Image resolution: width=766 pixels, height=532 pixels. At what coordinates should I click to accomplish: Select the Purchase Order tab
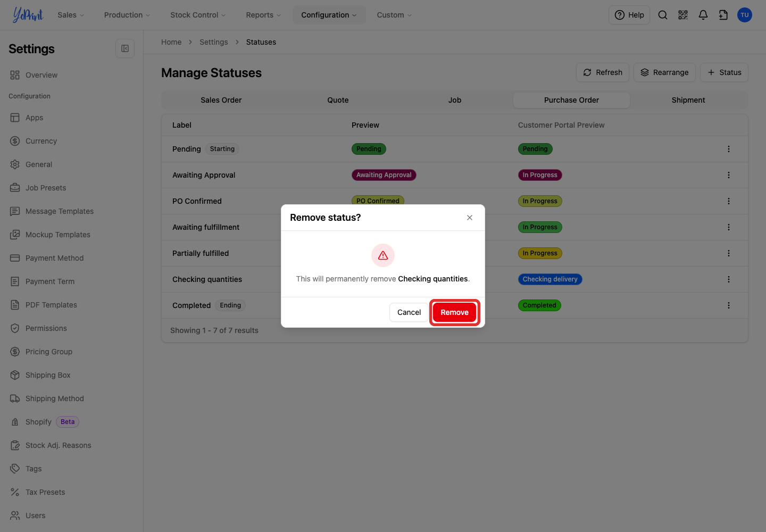click(x=571, y=100)
